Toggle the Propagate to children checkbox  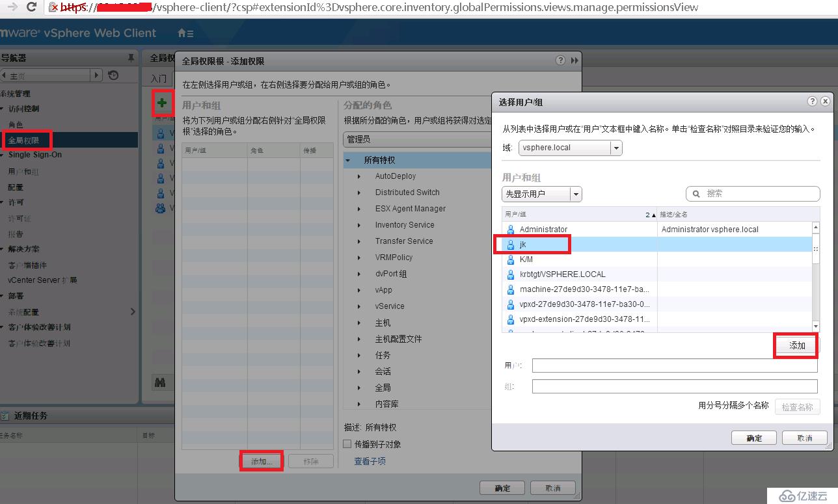point(347,444)
